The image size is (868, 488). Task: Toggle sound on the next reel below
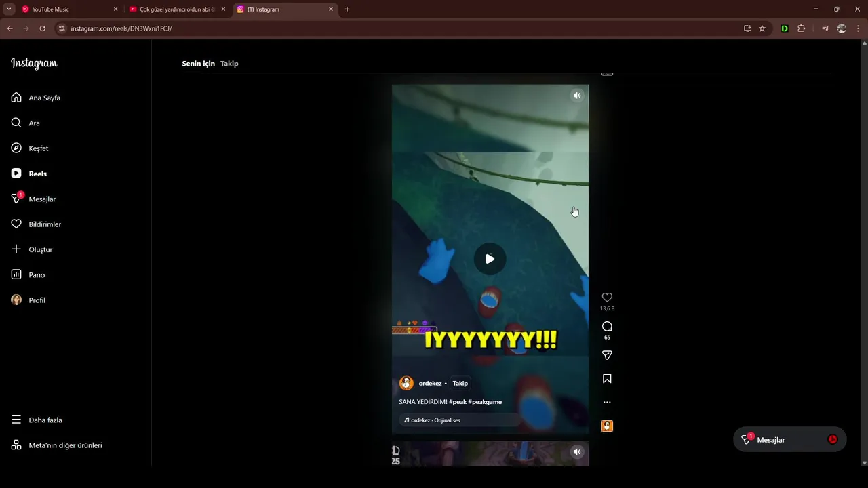click(577, 452)
